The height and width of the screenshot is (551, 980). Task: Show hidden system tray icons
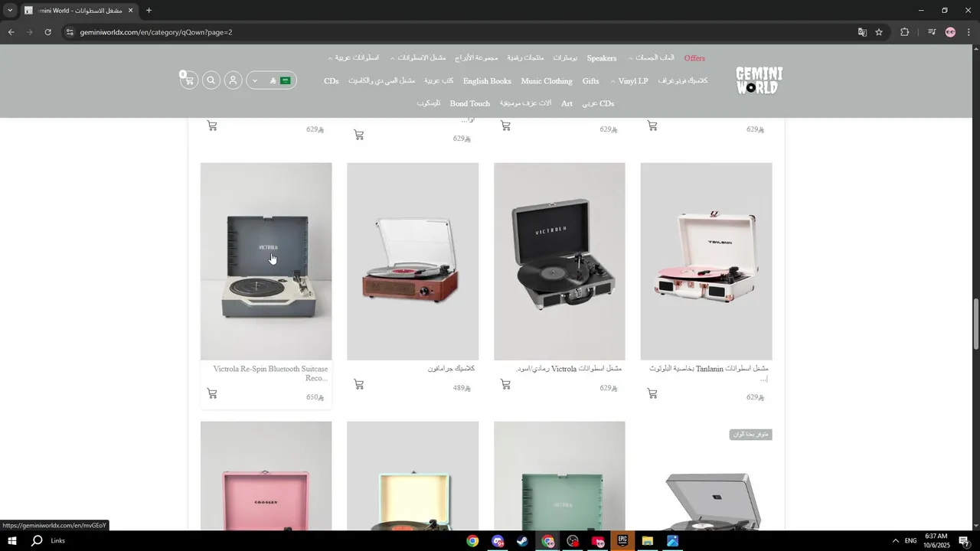pos(895,541)
